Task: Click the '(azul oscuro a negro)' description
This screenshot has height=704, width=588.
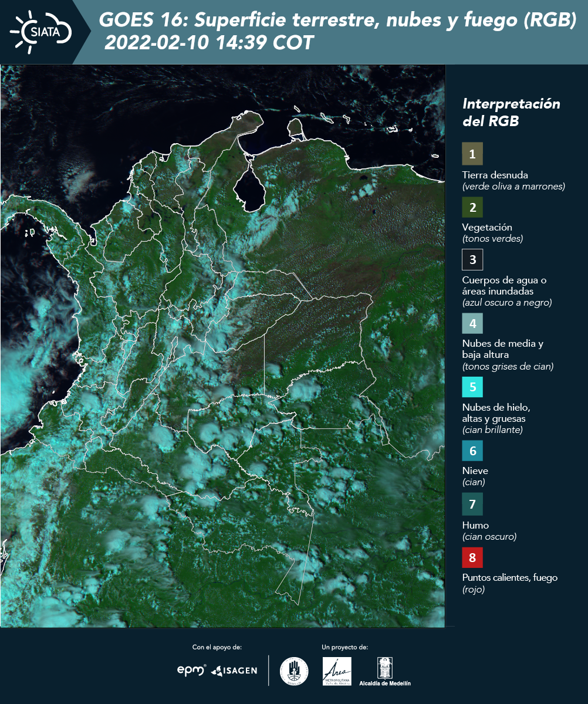Action: (x=507, y=303)
